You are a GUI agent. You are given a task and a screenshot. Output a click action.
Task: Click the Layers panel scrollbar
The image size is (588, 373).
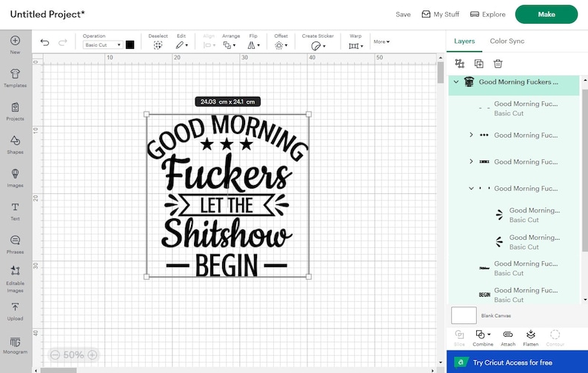pos(584,169)
